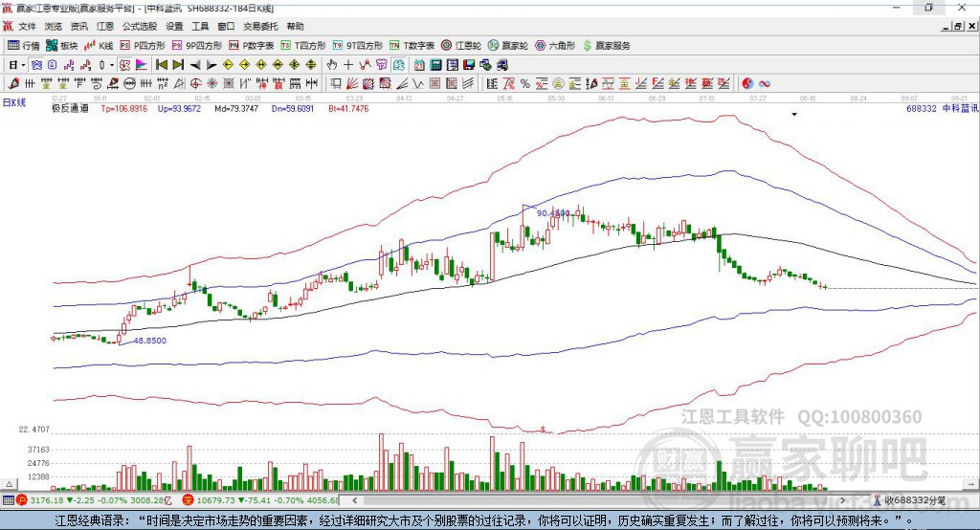This screenshot has height=530, width=980.
Task: Click the colored triangle chart icon
Action: tap(142, 65)
